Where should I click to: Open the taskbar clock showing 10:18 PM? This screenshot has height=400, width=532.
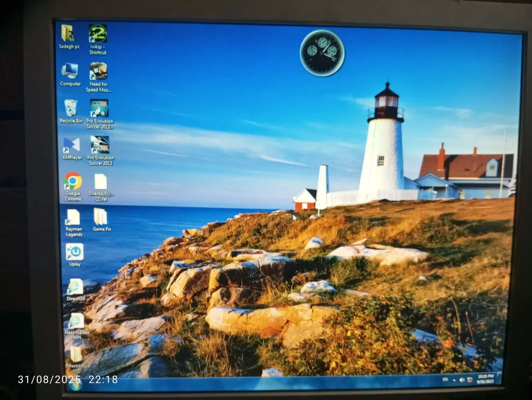(x=485, y=379)
